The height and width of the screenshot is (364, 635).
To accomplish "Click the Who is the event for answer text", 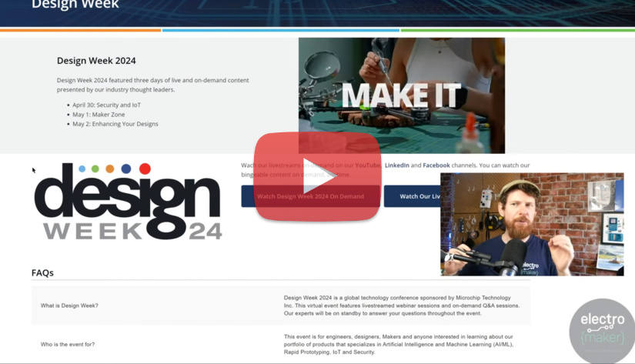I will [399, 345].
